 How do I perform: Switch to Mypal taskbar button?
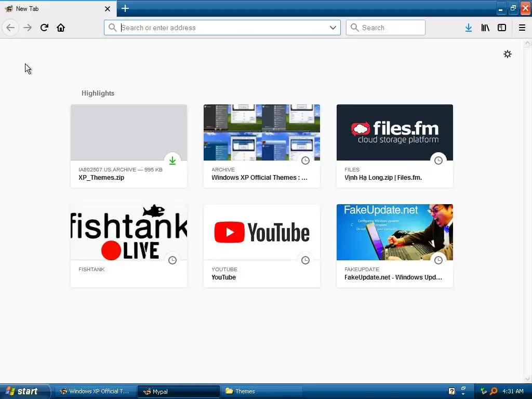(x=179, y=392)
